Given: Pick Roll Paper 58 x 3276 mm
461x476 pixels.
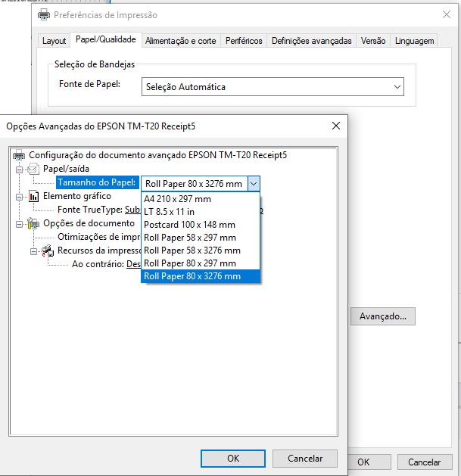Looking at the screenshot, I should point(201,250).
